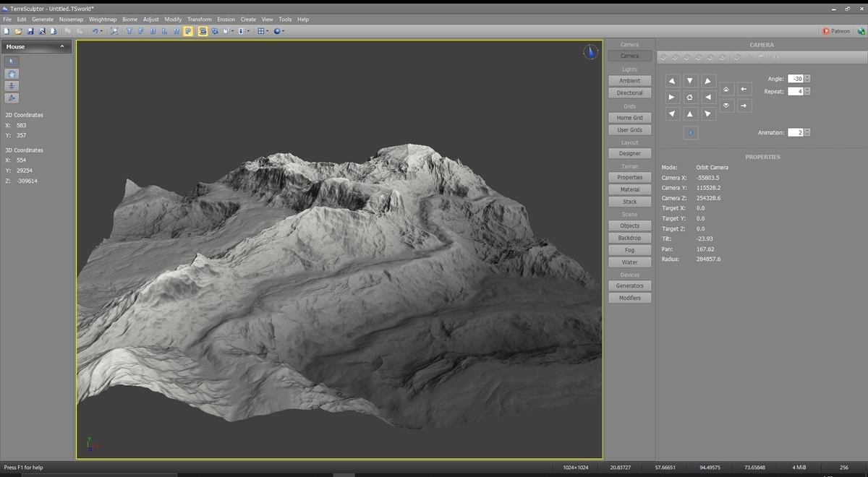Toggle the highlighted orbit camera mode button
Viewport: 868px width, 477px height.
click(x=203, y=31)
